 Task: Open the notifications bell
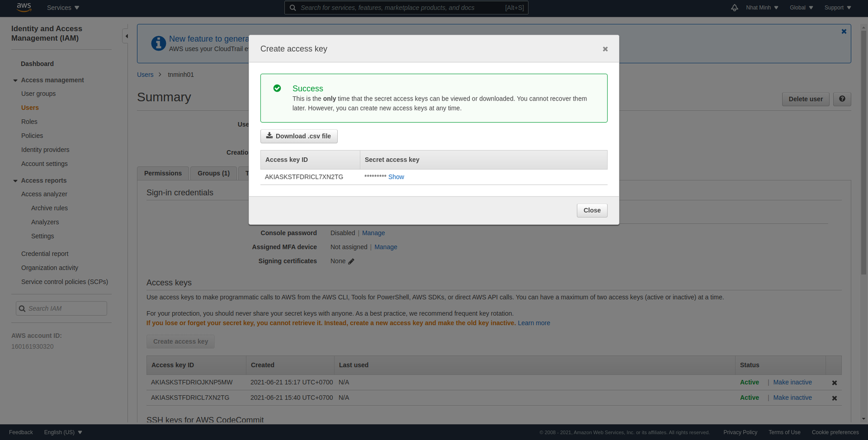[734, 8]
